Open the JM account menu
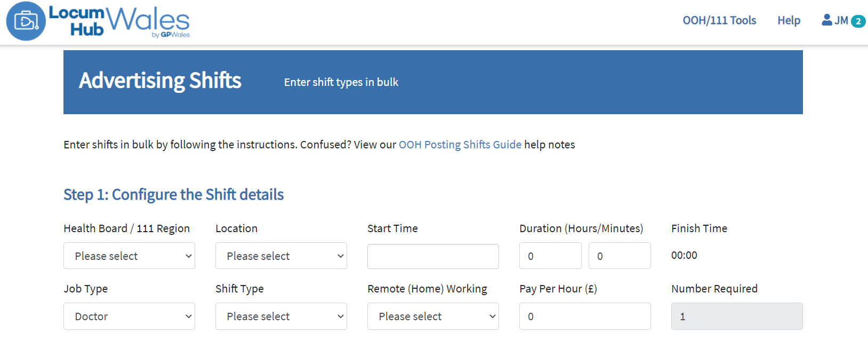This screenshot has width=868, height=356. point(841,20)
